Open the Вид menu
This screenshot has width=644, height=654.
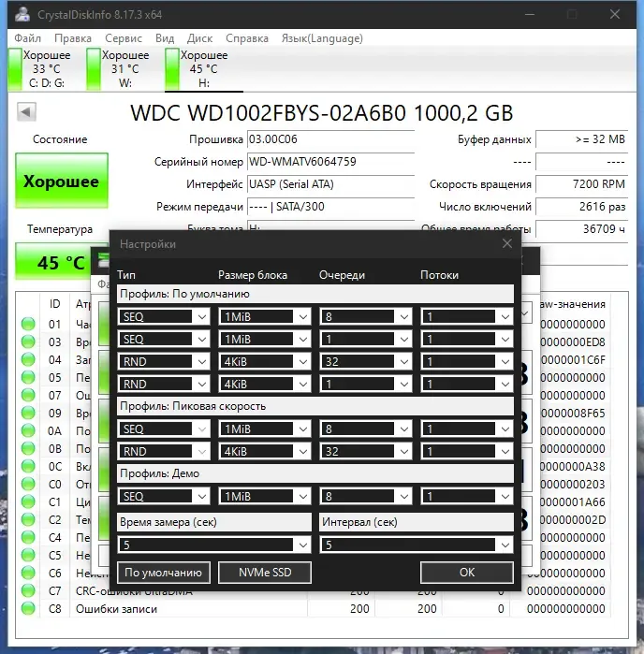(165, 38)
